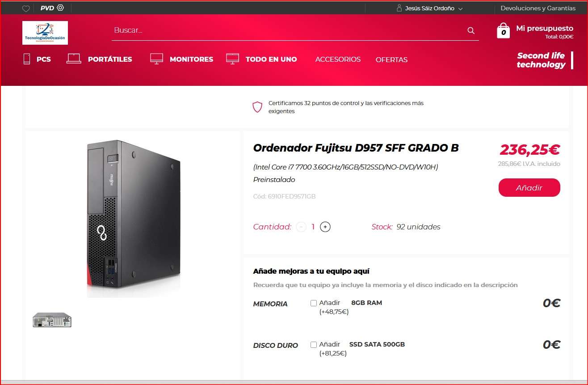Check the Añadir 8GB RAM checkbox
The image size is (588, 385).
pos(314,303)
